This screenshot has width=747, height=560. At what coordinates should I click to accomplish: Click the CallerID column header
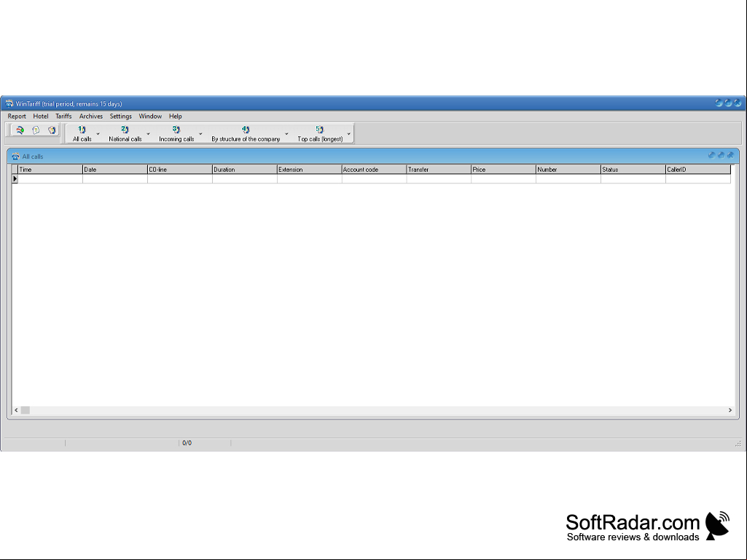[x=698, y=170]
